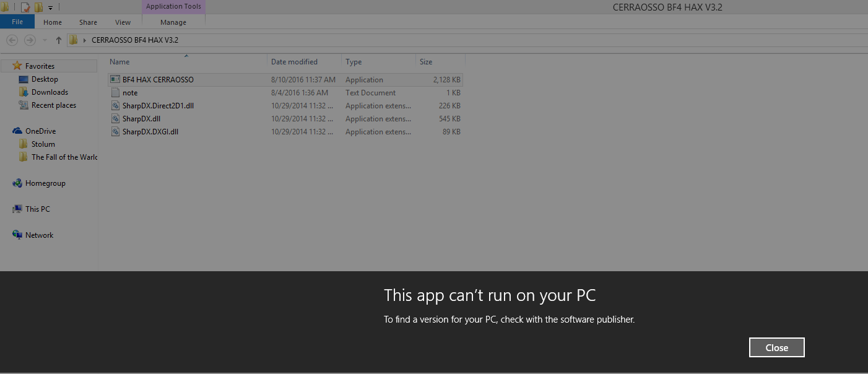Open Customize Quick Access Toolbar dropdown
This screenshot has height=374, width=868.
tap(50, 8)
